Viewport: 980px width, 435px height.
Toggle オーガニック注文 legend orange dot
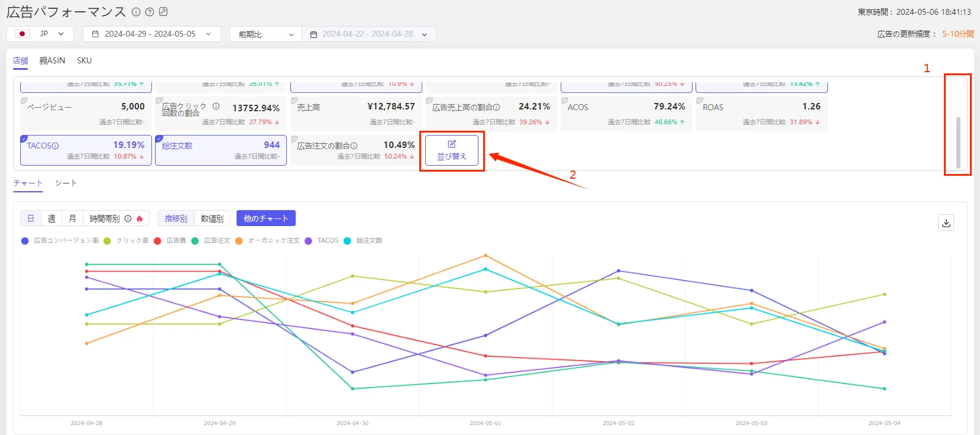(239, 241)
